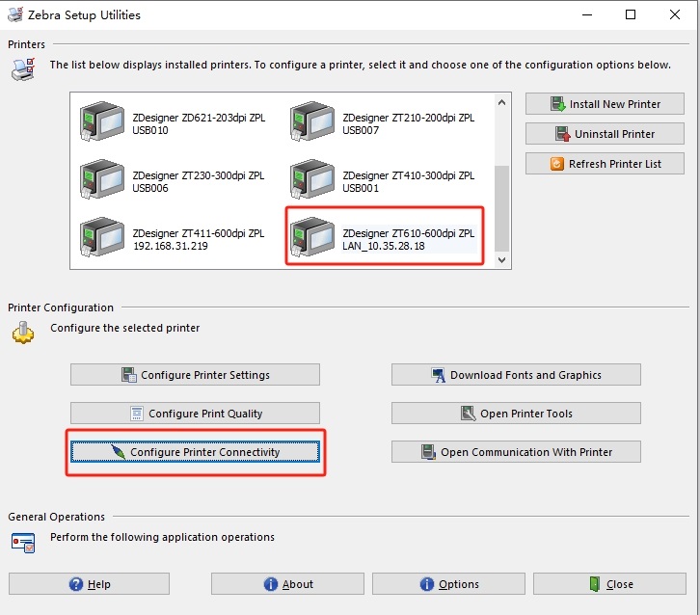The image size is (700, 615).
Task: Select the ZDesigner ZT411-600dpi ZPL printer icon
Action: 102,237
